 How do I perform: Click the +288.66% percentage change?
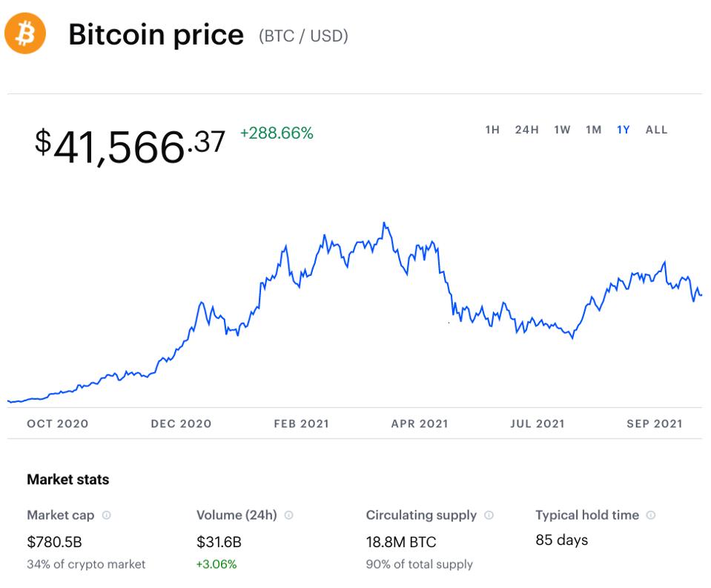coord(277,133)
